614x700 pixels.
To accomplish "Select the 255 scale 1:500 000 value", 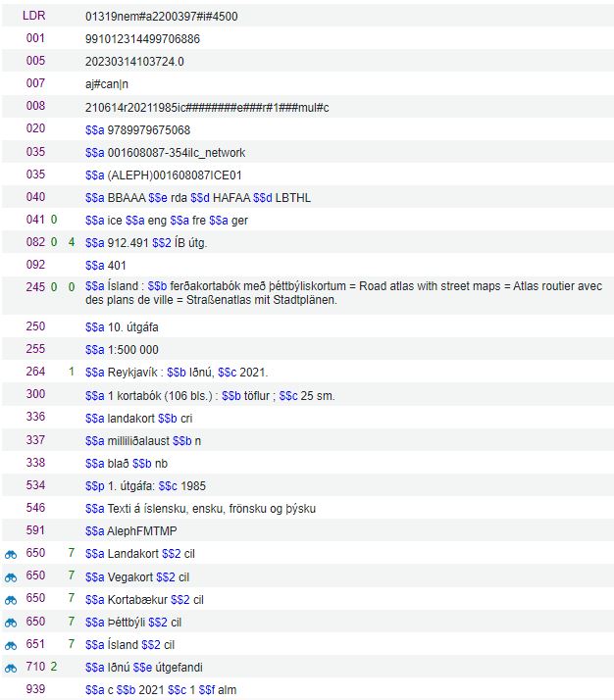I will tap(133, 350).
